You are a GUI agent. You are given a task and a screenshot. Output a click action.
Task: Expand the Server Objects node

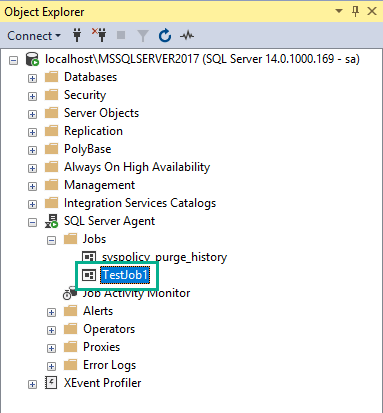coord(32,114)
